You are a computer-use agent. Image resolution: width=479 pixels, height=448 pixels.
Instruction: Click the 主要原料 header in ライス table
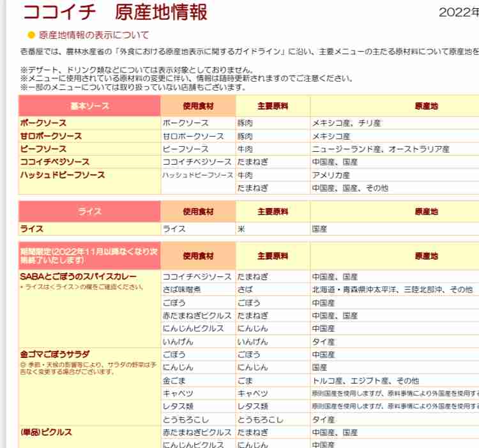(273, 211)
